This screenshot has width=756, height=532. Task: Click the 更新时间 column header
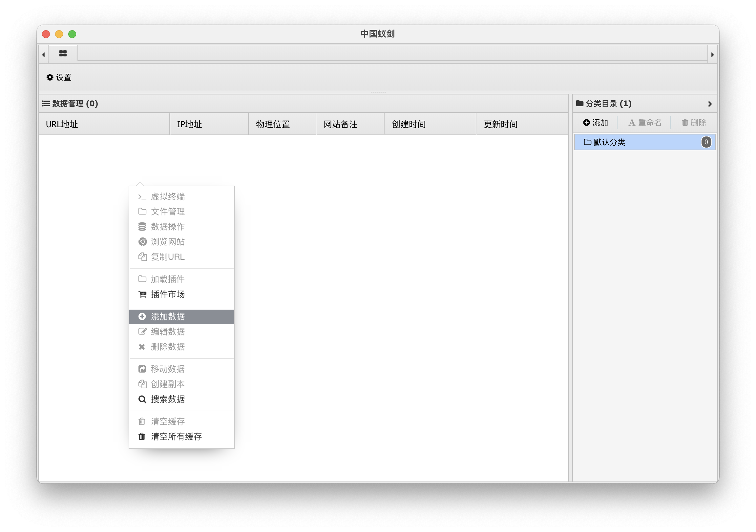pos(522,124)
